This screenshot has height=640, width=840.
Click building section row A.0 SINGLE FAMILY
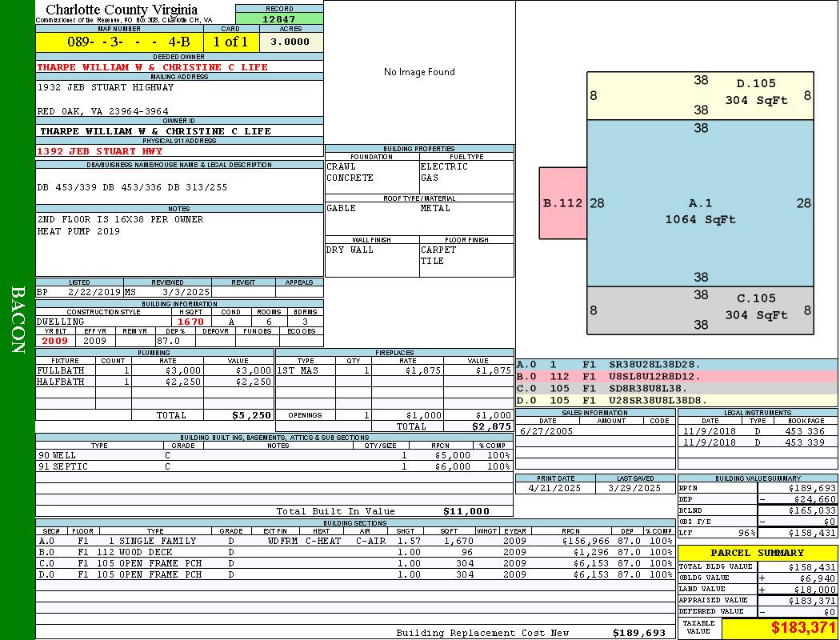(x=355, y=541)
